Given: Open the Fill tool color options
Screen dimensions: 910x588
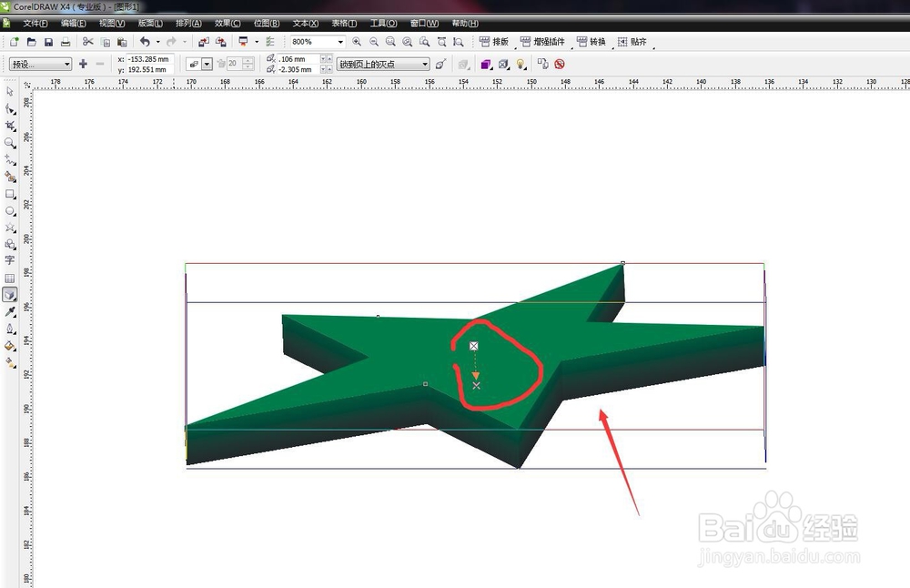Looking at the screenshot, I should click(x=11, y=346).
